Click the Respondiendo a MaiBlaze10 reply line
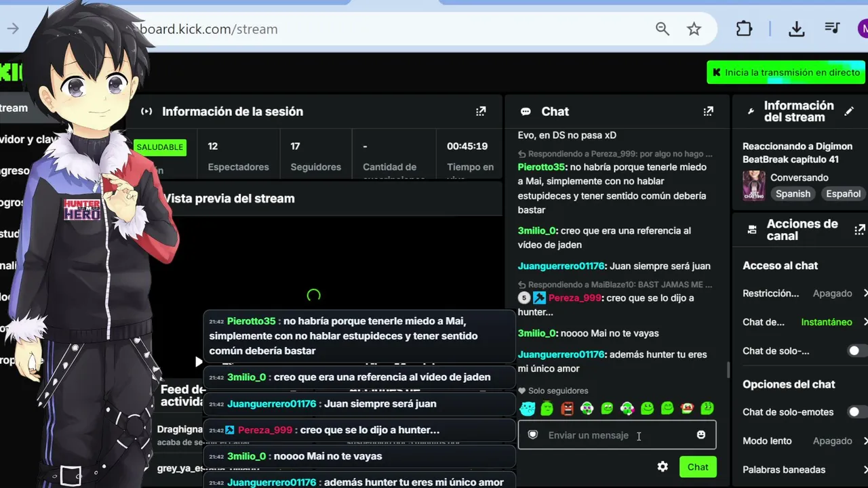This screenshot has width=868, height=488. pyautogui.click(x=616, y=285)
